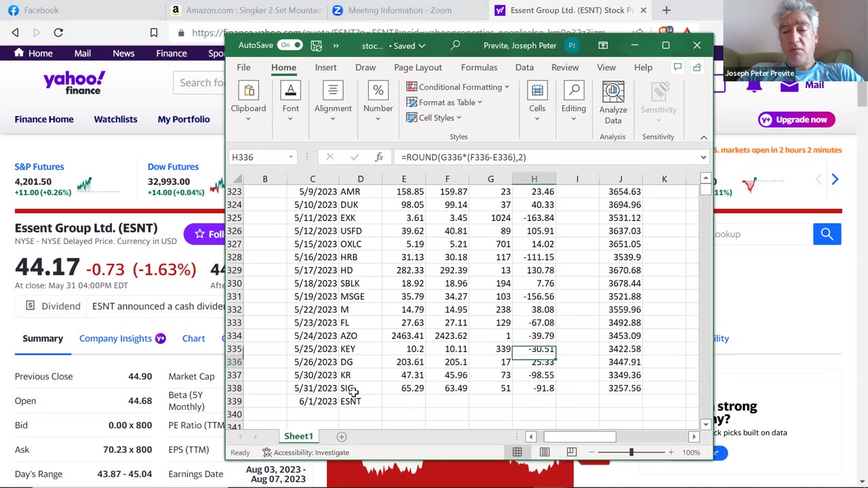Open the S&P Futures link
The width and height of the screenshot is (868, 488).
[39, 167]
